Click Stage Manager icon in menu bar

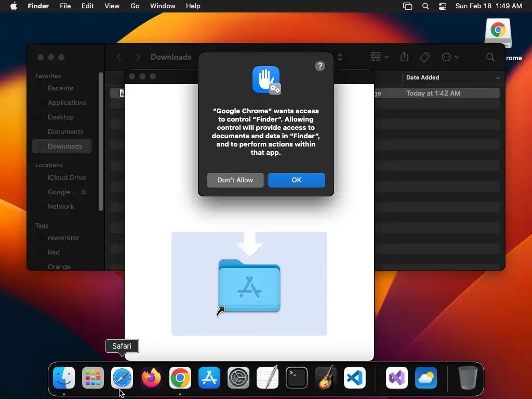[407, 6]
